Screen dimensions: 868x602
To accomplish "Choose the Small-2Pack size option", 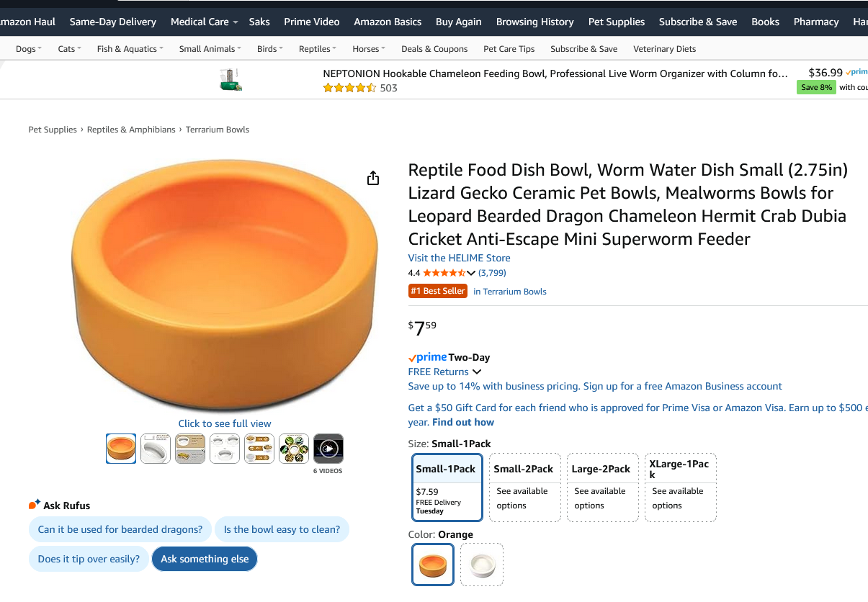I will point(524,487).
